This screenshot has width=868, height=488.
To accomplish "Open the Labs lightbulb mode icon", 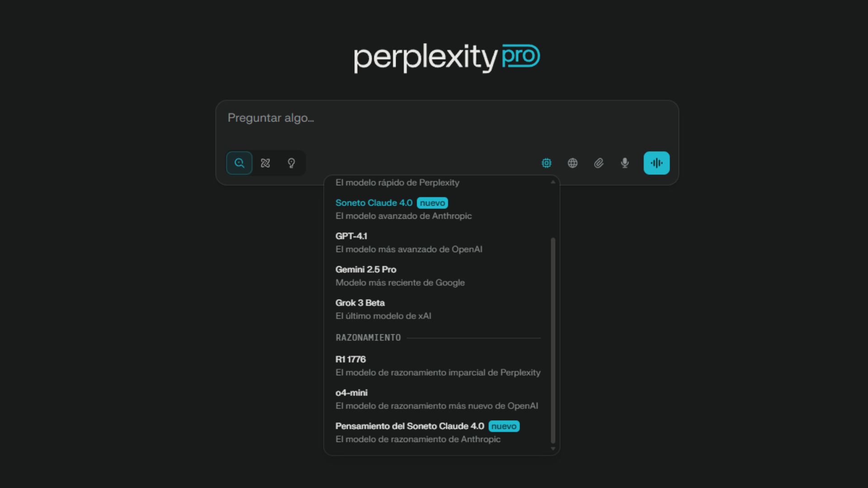I will (x=292, y=163).
